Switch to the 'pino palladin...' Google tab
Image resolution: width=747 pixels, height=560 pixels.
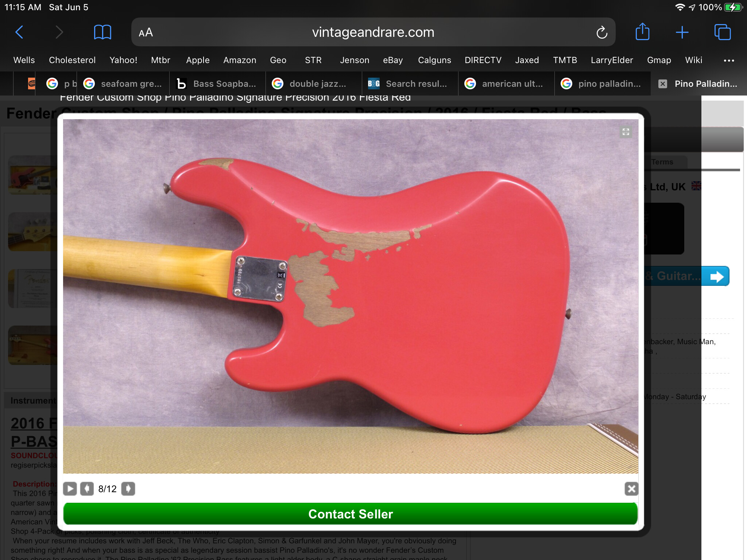[x=603, y=84]
